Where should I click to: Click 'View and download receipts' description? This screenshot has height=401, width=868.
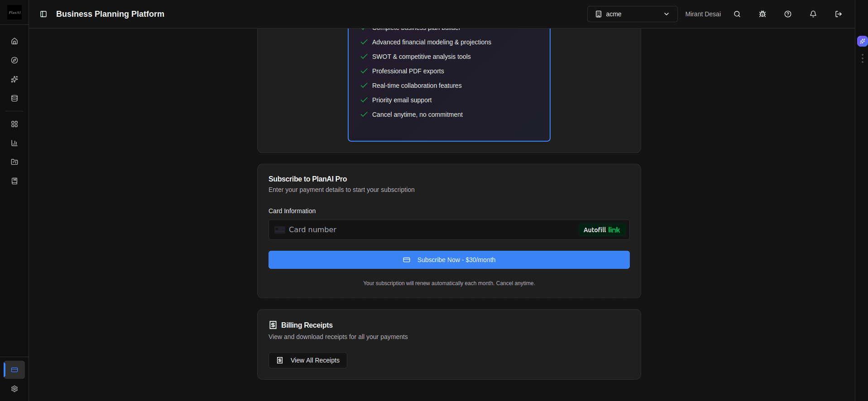(338, 337)
